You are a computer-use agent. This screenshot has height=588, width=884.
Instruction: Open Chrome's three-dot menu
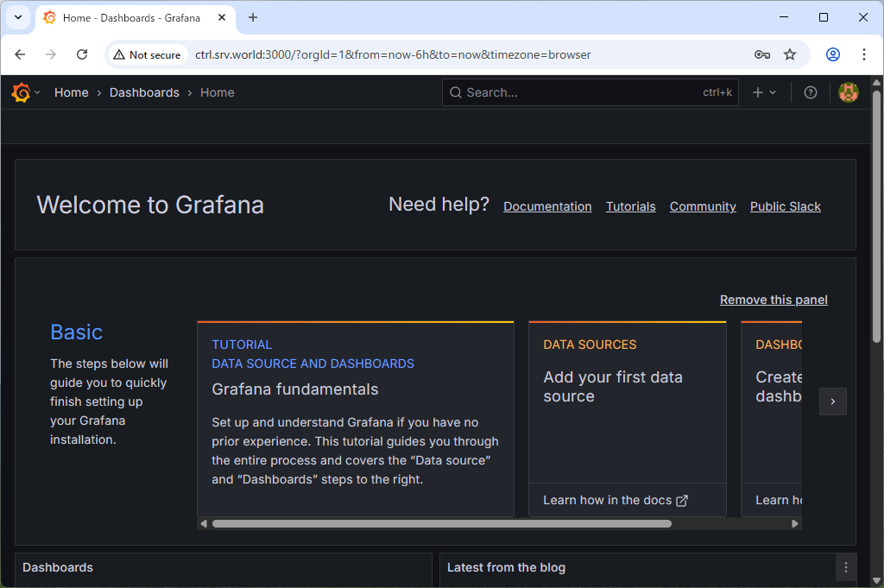(863, 54)
